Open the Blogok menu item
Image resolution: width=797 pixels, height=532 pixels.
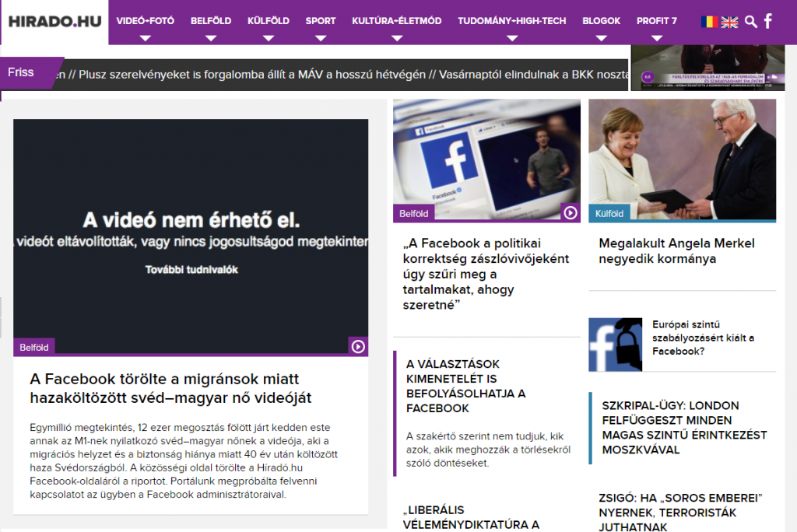pyautogui.click(x=601, y=21)
